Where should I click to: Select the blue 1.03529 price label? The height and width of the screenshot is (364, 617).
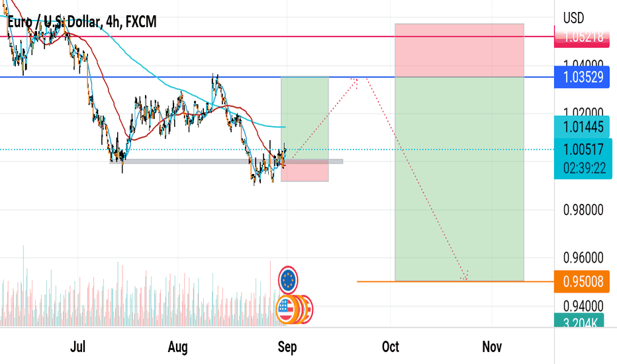click(x=582, y=77)
